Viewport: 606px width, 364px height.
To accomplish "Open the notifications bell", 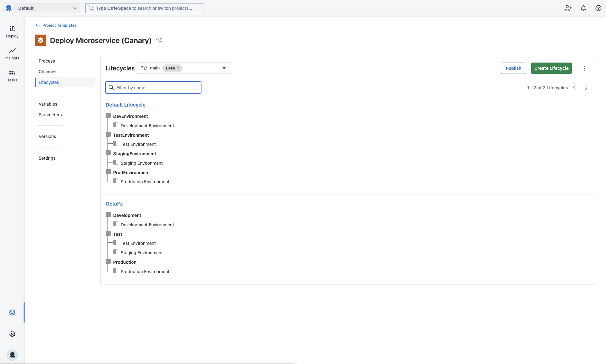I will pos(583,8).
